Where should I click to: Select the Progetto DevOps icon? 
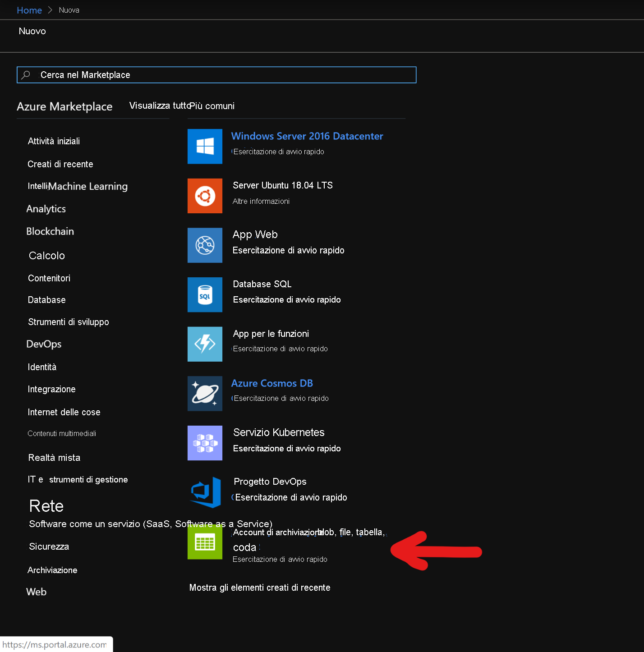(205, 492)
